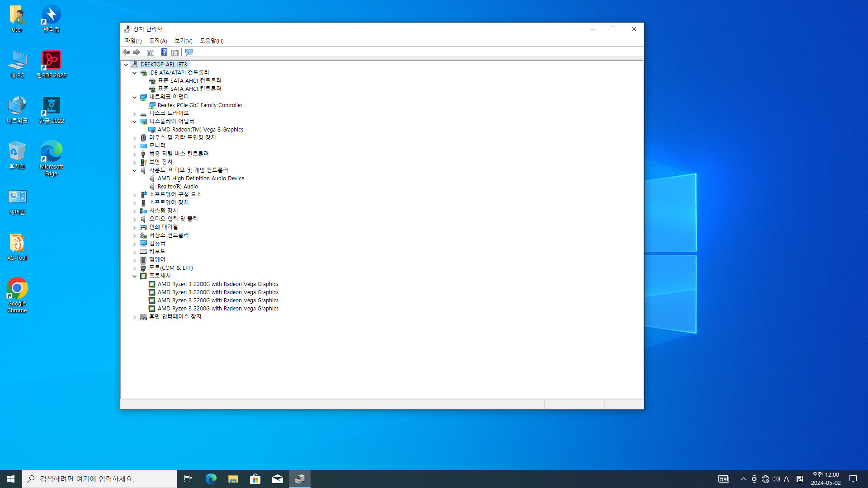Viewport: 868px width, 488px height.
Task: Select the 내 PC desktop icon
Action: [x=17, y=64]
